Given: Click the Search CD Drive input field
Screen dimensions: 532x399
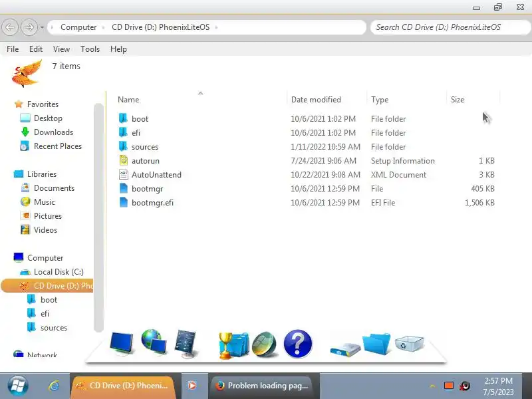Looking at the screenshot, I should point(451,27).
